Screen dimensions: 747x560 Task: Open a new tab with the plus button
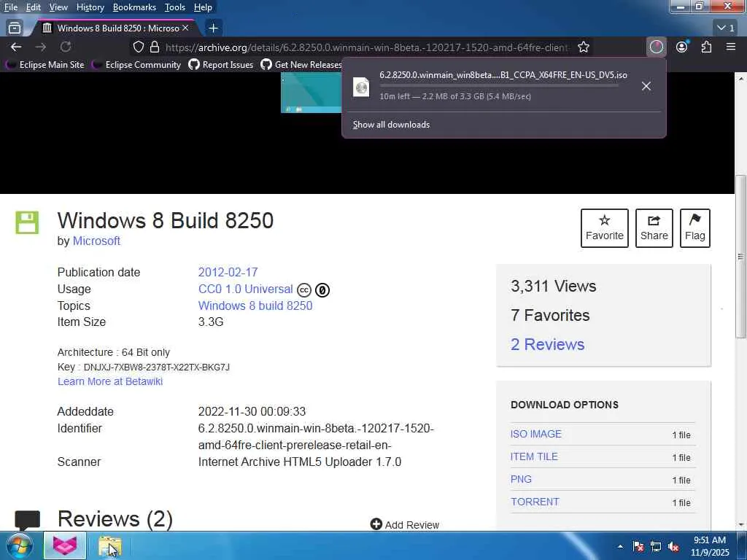pos(214,28)
